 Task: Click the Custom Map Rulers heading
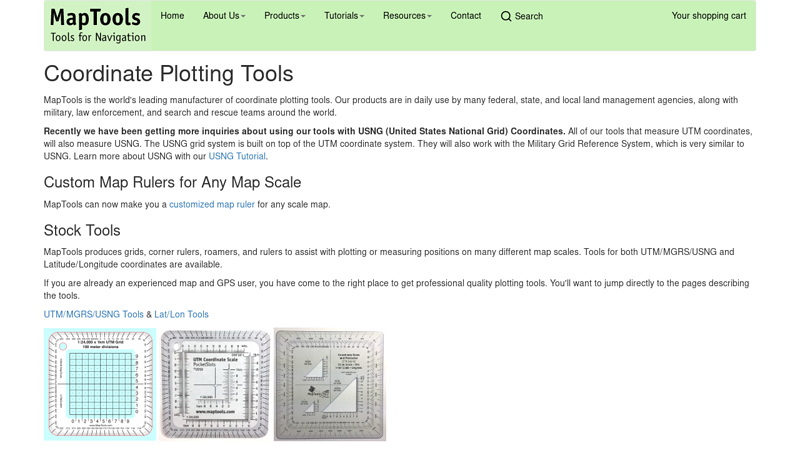pos(172,182)
